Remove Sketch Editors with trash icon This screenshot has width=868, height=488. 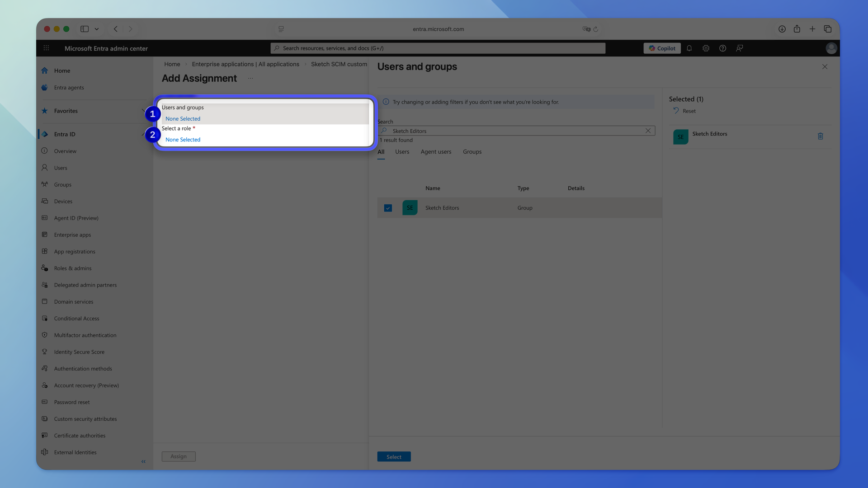820,136
